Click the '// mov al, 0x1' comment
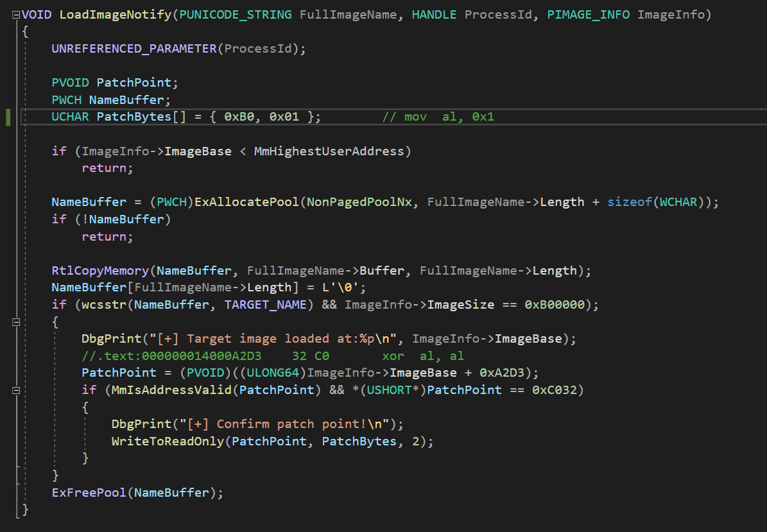 [438, 117]
